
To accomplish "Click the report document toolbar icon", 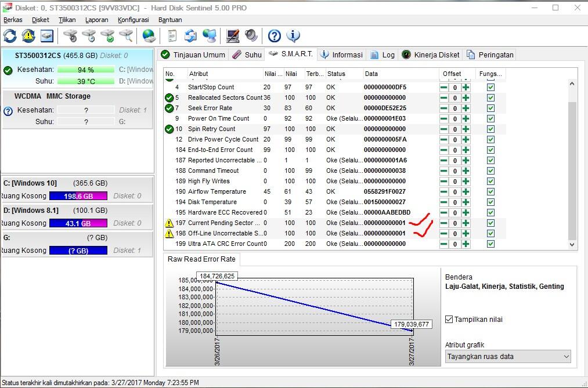I will click(x=172, y=36).
